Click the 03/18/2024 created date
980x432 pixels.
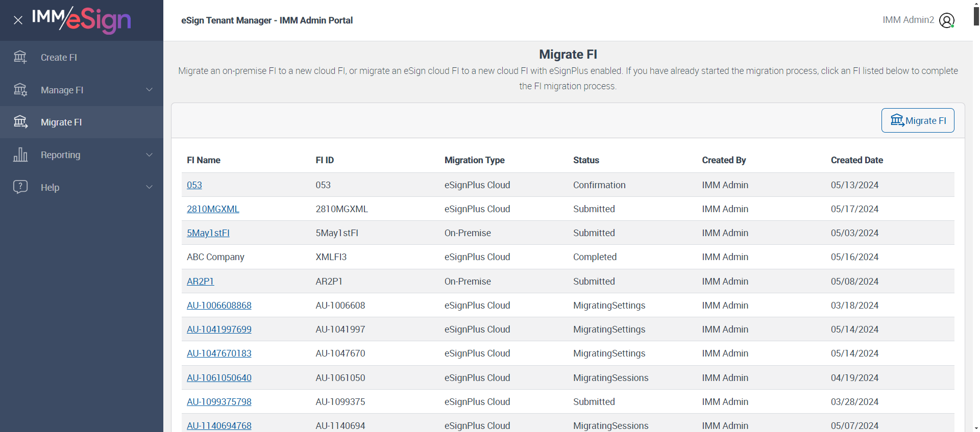(854, 306)
